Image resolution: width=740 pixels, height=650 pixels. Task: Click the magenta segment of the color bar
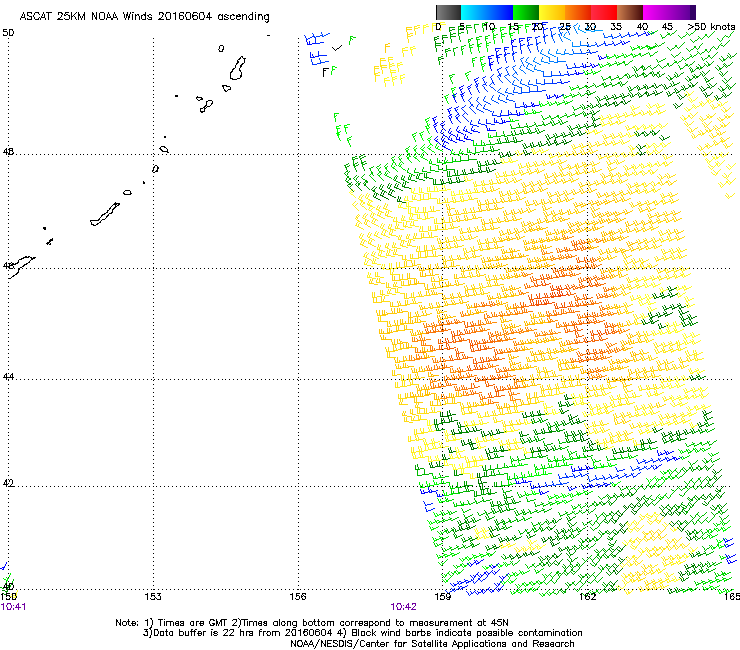[x=656, y=12]
